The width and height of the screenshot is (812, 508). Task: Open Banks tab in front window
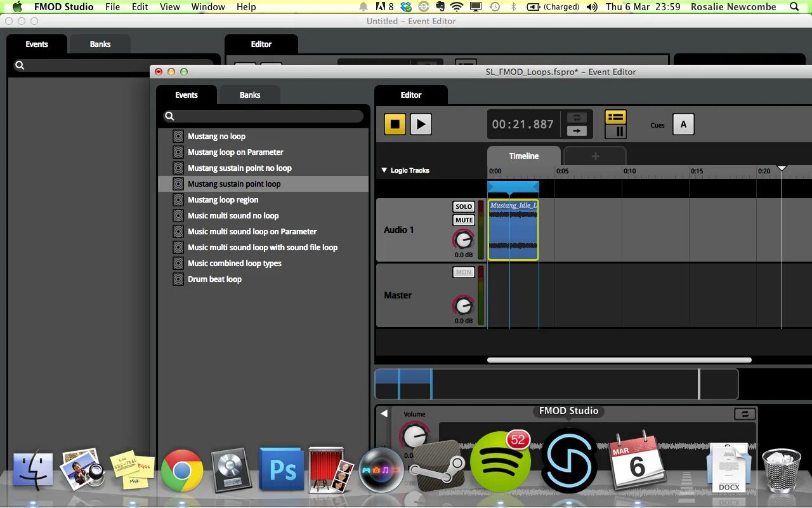tap(250, 95)
